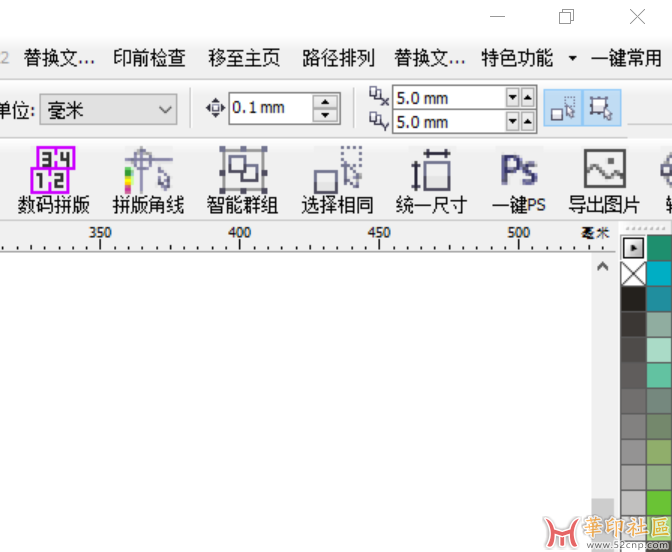This screenshot has height=552, width=672.
Task: Activate the 选择相同 select-same tool
Action: [337, 180]
